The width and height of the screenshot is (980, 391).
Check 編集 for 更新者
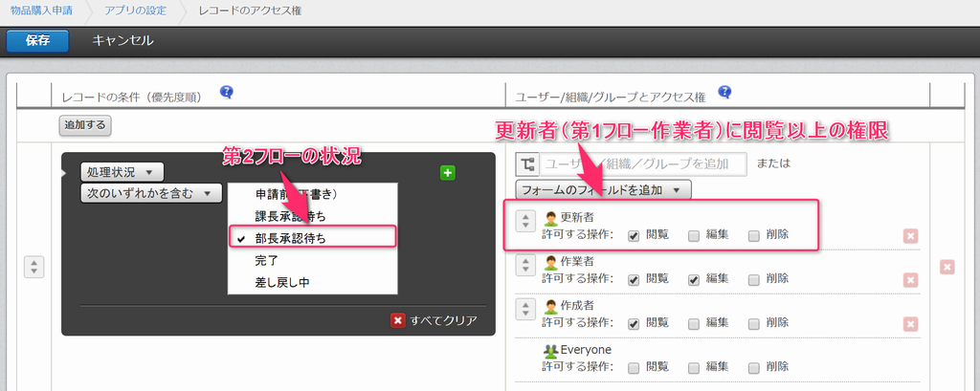click(x=694, y=235)
